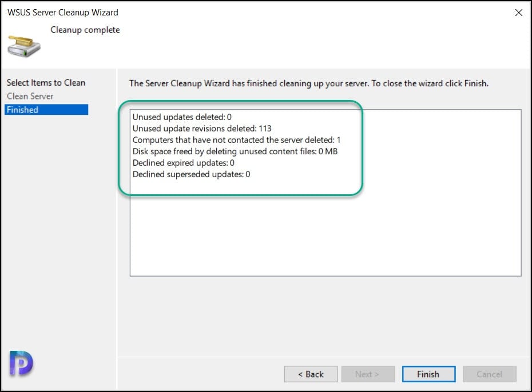Click the Finish button
Viewport: 532px width, 392px height.
(x=428, y=374)
